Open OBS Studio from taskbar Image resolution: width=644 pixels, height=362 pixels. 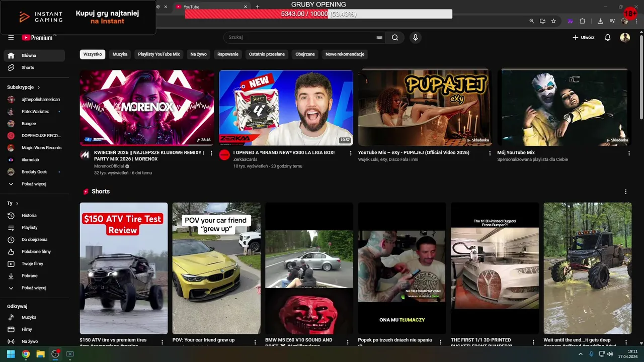pos(55,354)
